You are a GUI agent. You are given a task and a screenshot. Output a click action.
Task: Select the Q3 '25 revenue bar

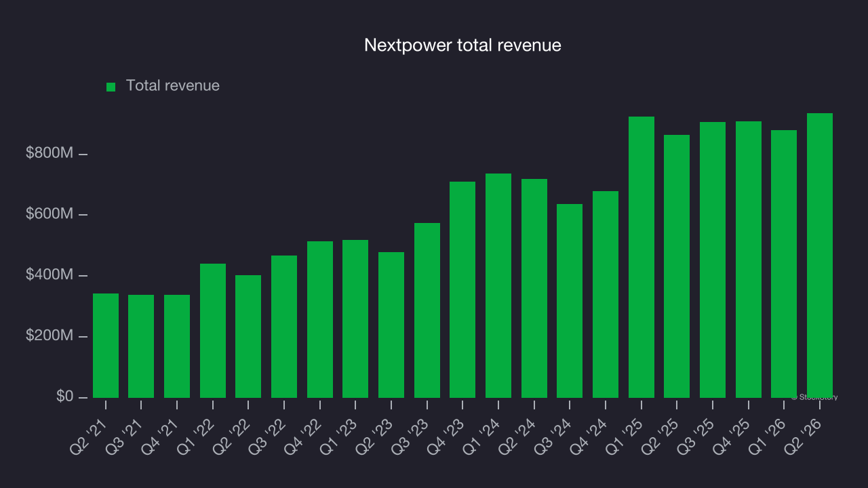[x=713, y=260]
